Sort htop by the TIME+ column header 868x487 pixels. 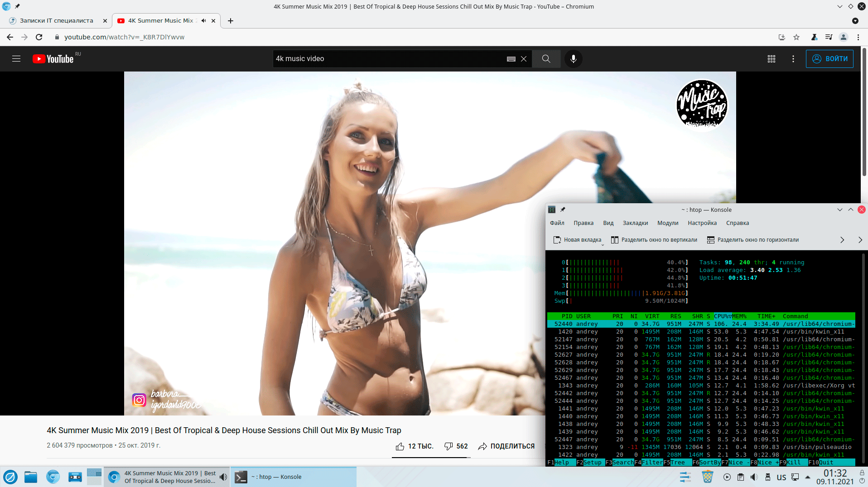[766, 316]
